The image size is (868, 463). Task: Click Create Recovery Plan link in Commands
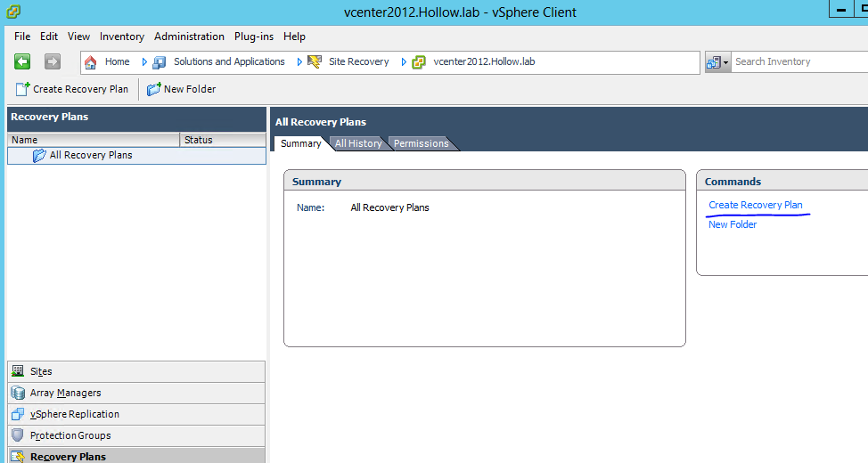click(x=755, y=205)
